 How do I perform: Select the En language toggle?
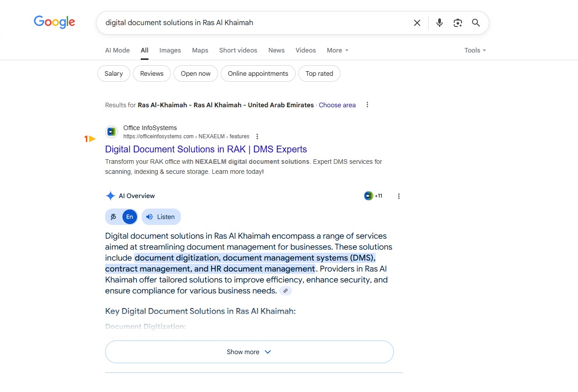[x=130, y=217]
